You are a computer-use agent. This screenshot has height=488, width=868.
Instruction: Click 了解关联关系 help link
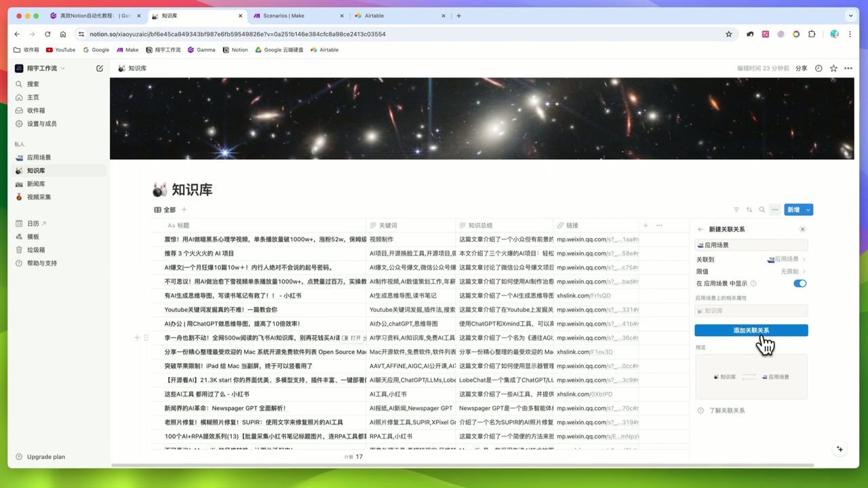[727, 410]
